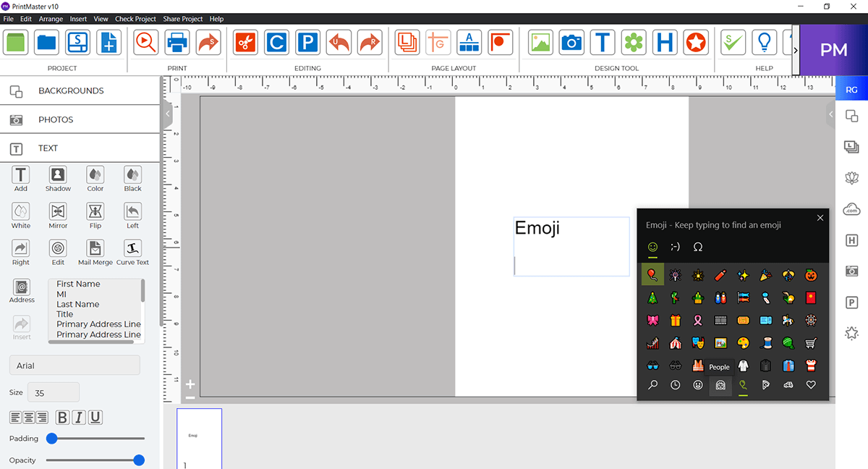The width and height of the screenshot is (868, 469).
Task: Open the Check Project menu
Action: 135,19
